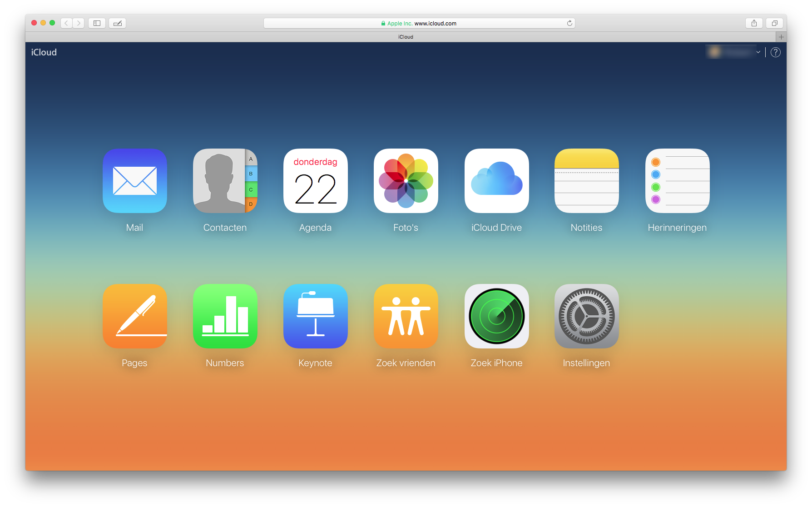Screen dimensions: 812x507
Task: Click the Mail label
Action: coord(134,228)
